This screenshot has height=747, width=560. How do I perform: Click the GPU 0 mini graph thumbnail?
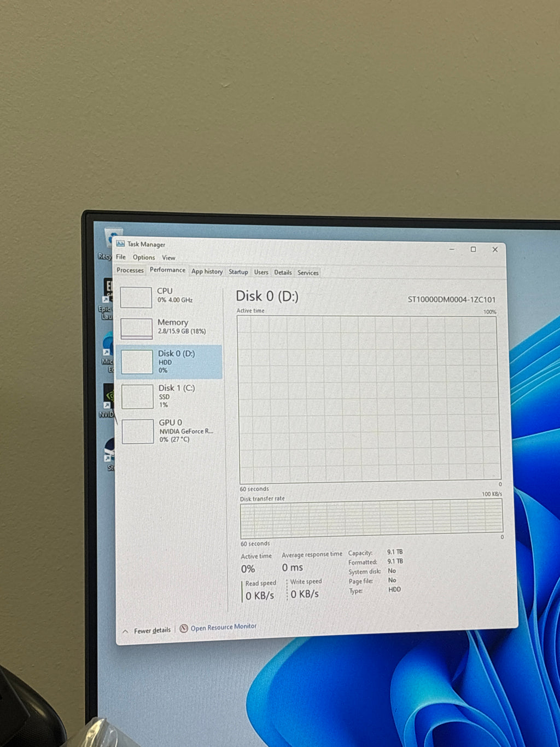(138, 431)
